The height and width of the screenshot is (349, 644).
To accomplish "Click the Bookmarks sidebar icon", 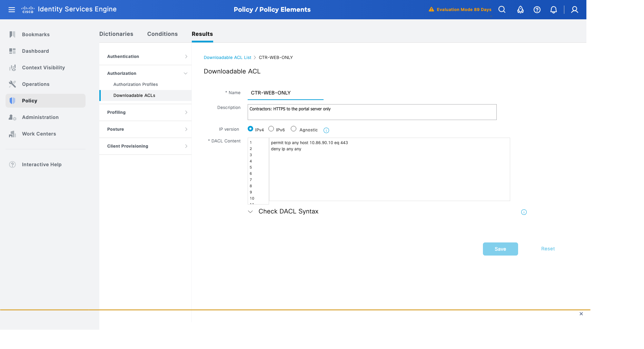I will click(12, 34).
